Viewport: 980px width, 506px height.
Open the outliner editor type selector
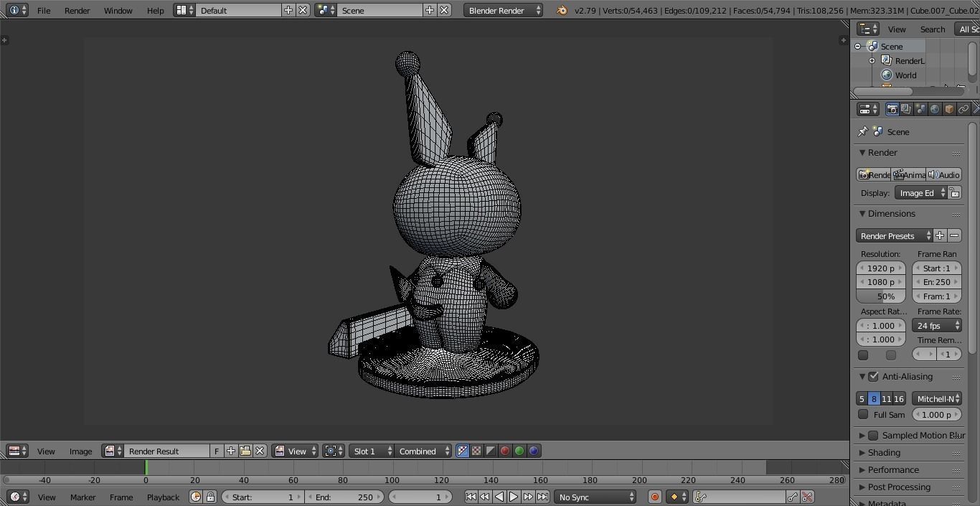point(868,29)
